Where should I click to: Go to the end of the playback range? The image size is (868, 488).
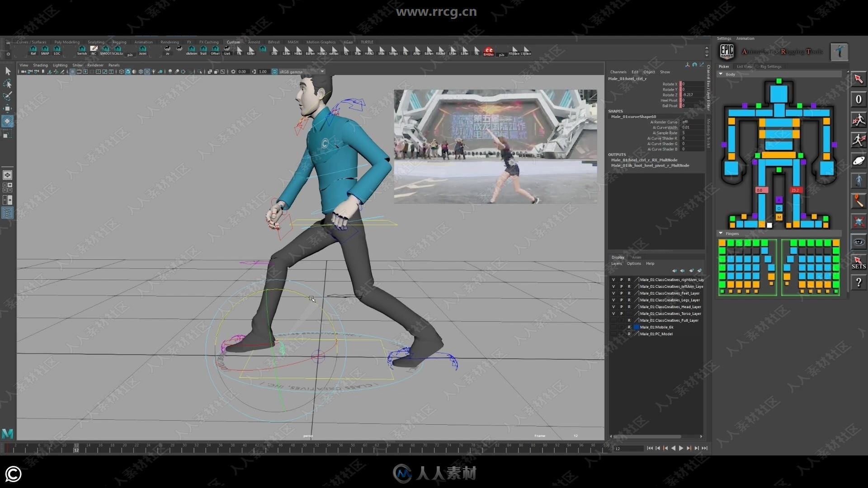(x=704, y=448)
